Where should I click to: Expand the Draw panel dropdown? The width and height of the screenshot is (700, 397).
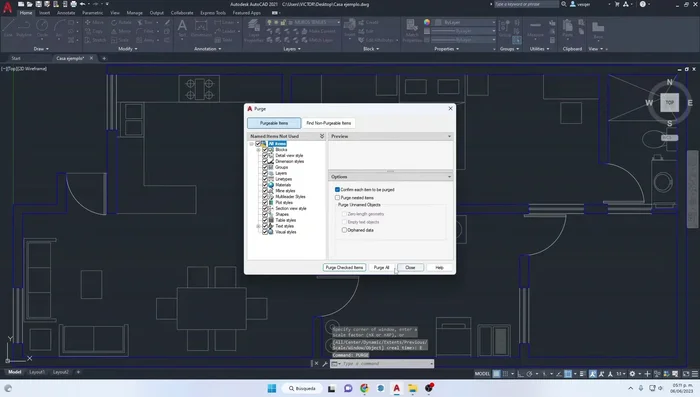coord(41,49)
